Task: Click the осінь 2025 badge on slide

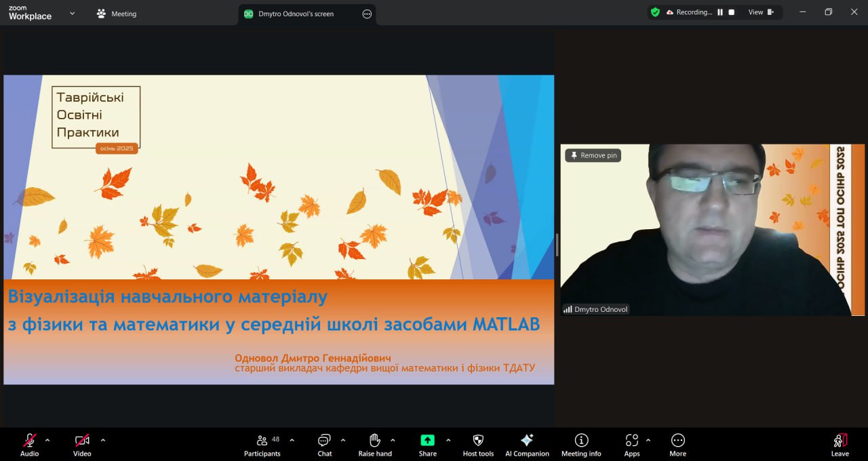Action: [117, 148]
